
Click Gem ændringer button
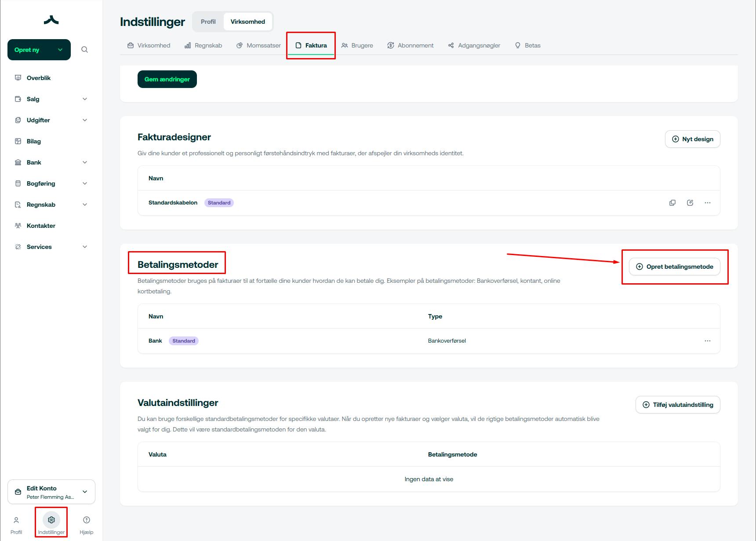tap(167, 79)
